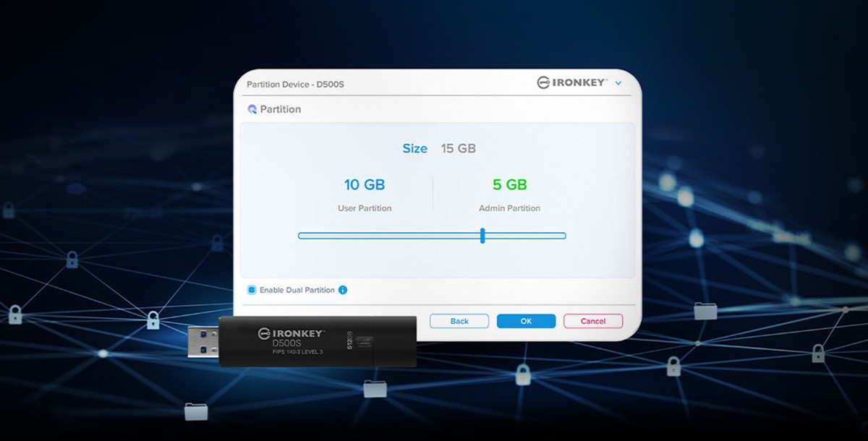Click the slider track right of the handle
This screenshot has height=441, width=868.
click(x=525, y=236)
